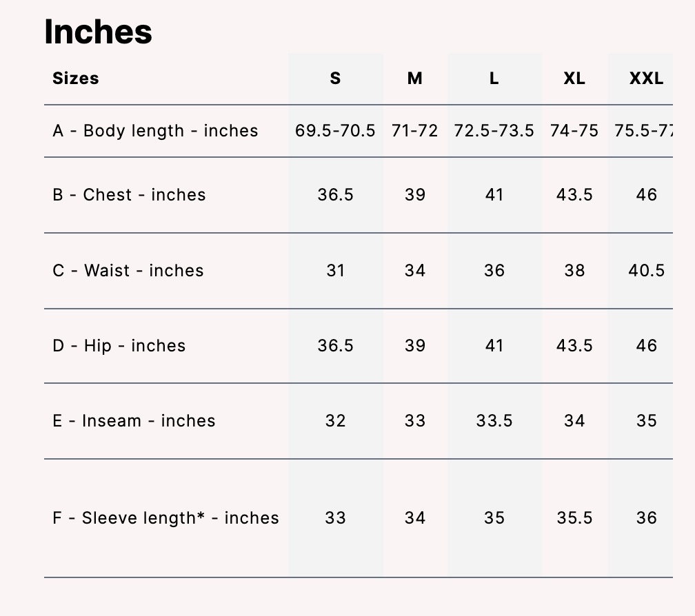Click the 40.5 waist value for XXL
Viewport: 695px width, 616px height.
click(x=646, y=271)
